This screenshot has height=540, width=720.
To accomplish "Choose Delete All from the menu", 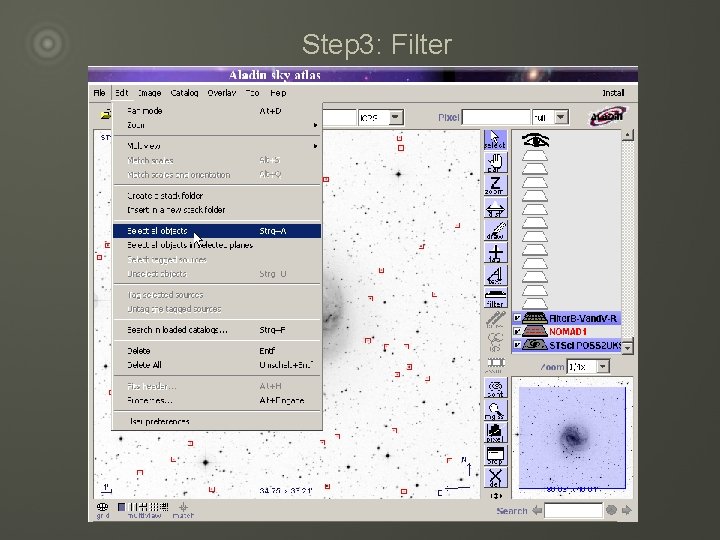I will tap(217, 365).
